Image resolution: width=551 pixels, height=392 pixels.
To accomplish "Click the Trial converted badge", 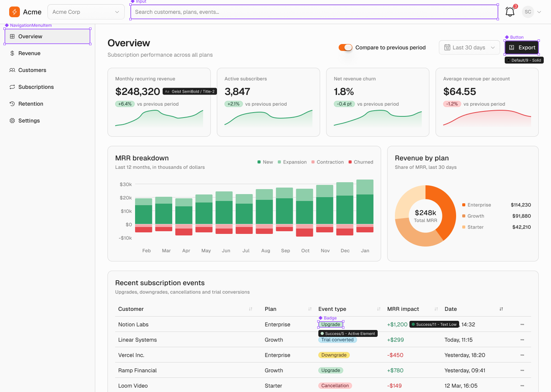I will (x=337, y=340).
